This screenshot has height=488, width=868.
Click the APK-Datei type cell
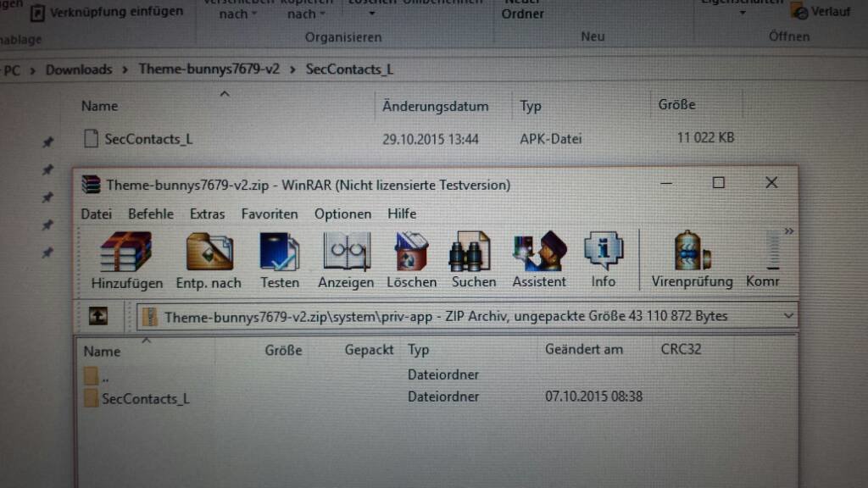(550, 139)
